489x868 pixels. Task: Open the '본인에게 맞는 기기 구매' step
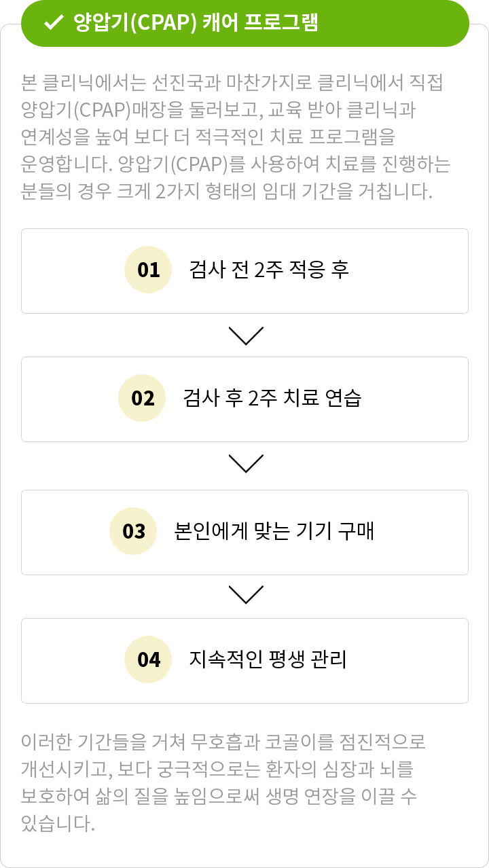[274, 531]
